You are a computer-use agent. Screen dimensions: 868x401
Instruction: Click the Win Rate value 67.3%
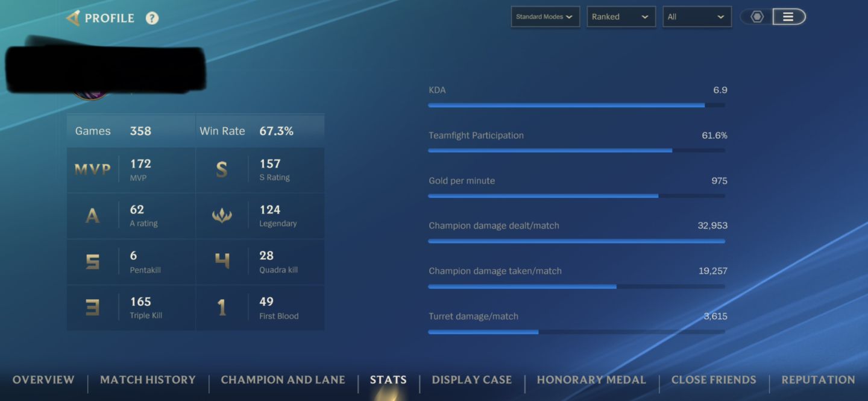[x=276, y=131]
